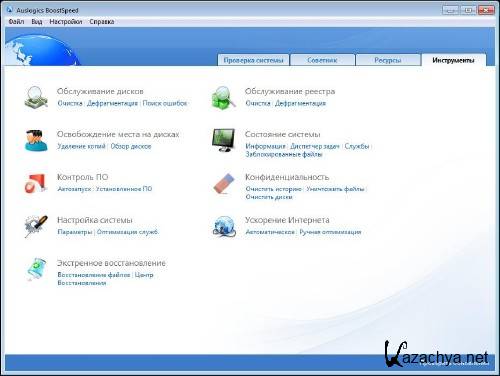
Task: Open the Восстановление файлов link
Action: coord(94,275)
